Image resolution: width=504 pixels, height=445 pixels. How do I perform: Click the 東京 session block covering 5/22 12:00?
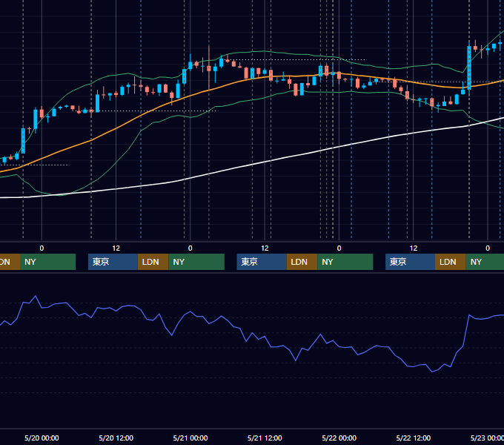410,262
